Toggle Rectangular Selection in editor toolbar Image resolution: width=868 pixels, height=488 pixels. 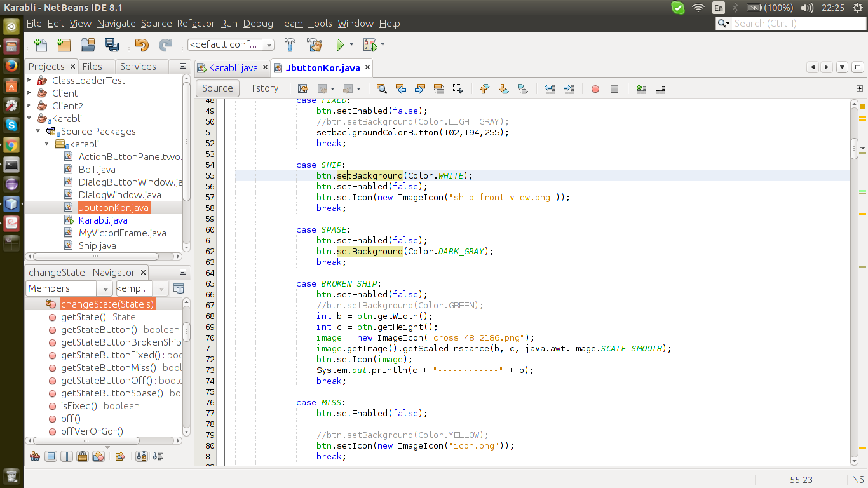click(x=458, y=89)
